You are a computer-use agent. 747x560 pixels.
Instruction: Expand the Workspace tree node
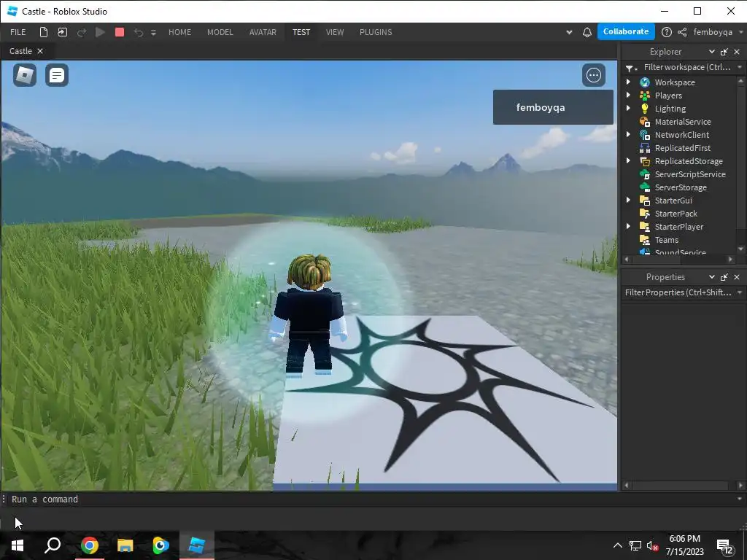628,82
